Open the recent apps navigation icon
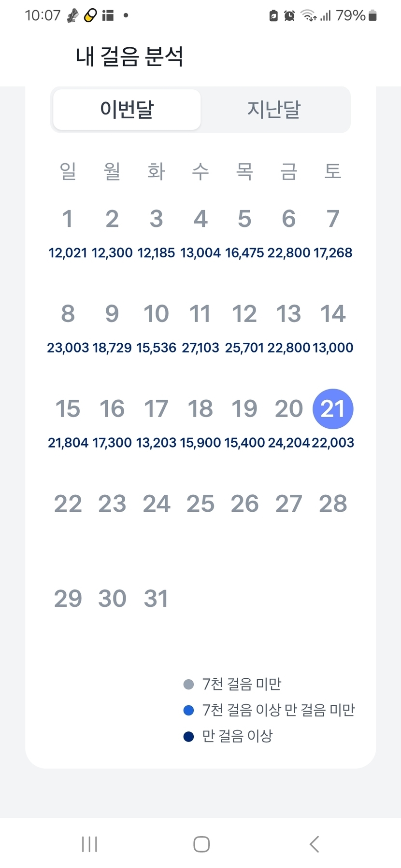 (89, 844)
